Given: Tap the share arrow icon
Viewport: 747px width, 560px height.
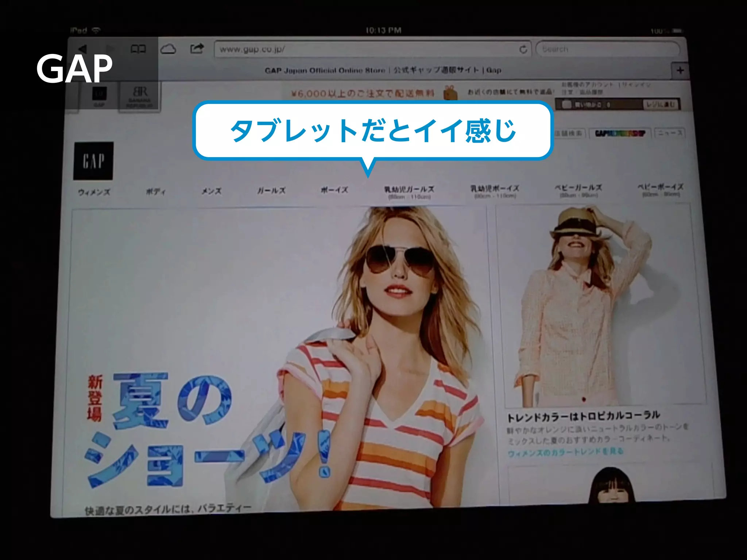Looking at the screenshot, I should pos(197,48).
